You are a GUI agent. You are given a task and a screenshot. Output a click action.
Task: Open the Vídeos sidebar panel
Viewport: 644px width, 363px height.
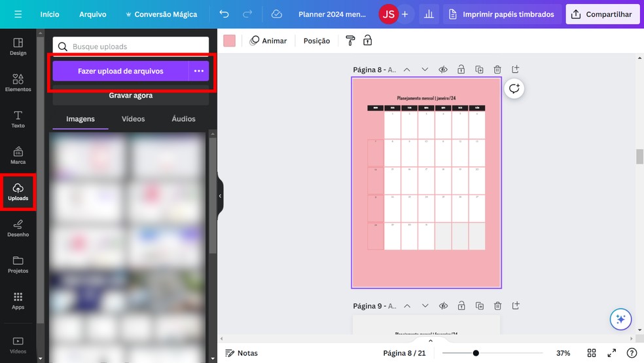[x=18, y=345]
